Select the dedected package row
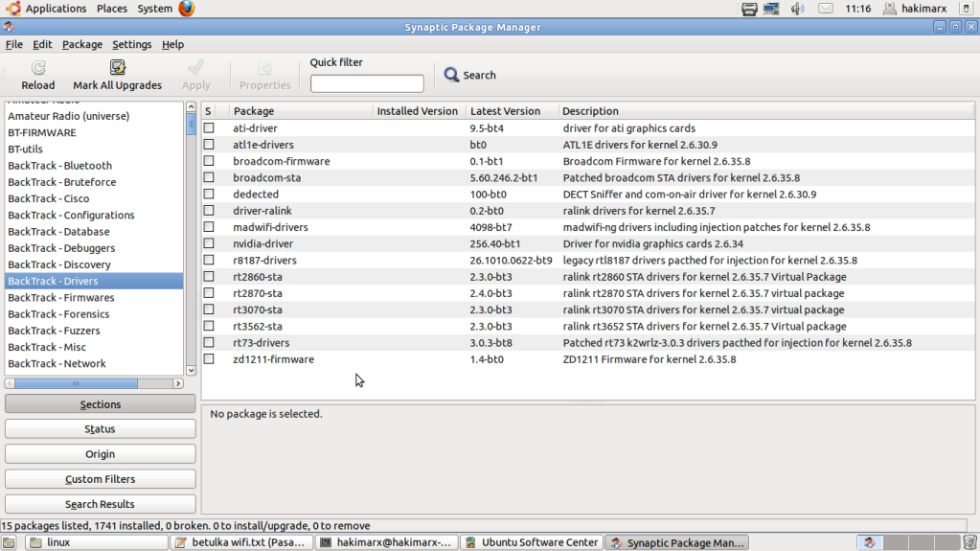The image size is (980, 551). click(x=587, y=194)
